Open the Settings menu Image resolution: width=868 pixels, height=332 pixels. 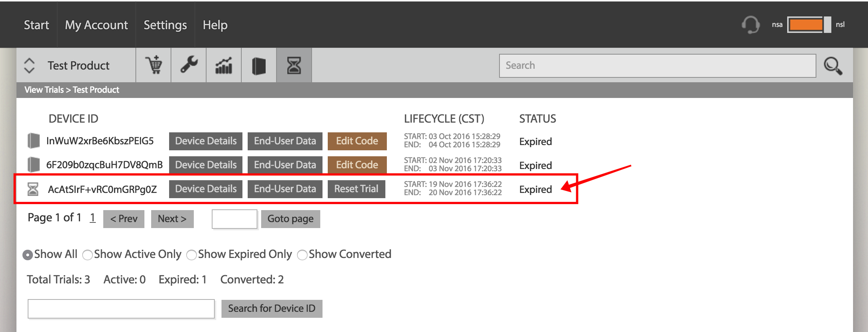tap(165, 25)
